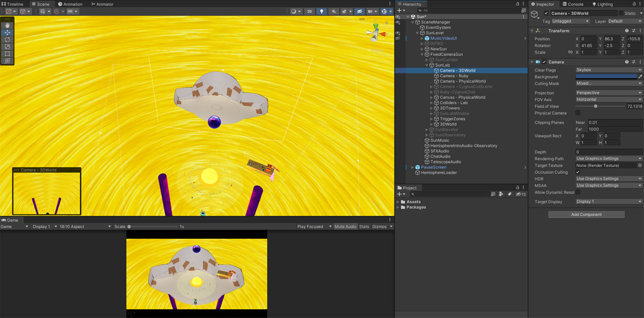The height and width of the screenshot is (318, 644).
Task: Open scene camera settings icon
Action: click(372, 11)
